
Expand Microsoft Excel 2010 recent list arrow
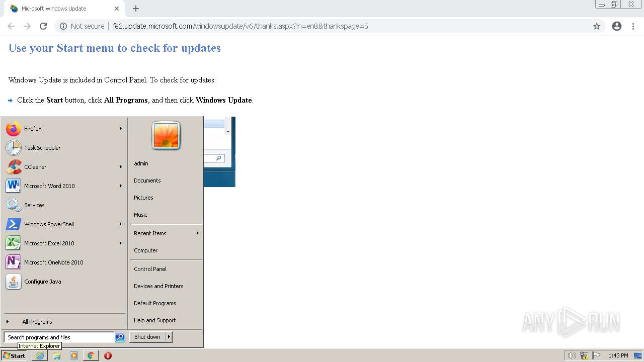[x=121, y=243]
